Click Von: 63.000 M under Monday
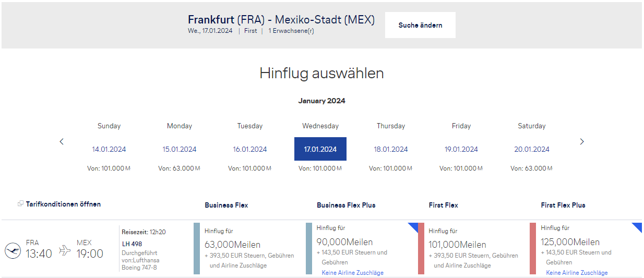644x278 pixels. pos(180,168)
